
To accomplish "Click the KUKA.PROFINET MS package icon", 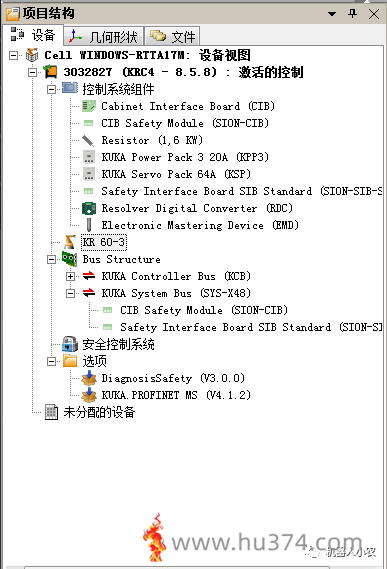I will point(89,395).
